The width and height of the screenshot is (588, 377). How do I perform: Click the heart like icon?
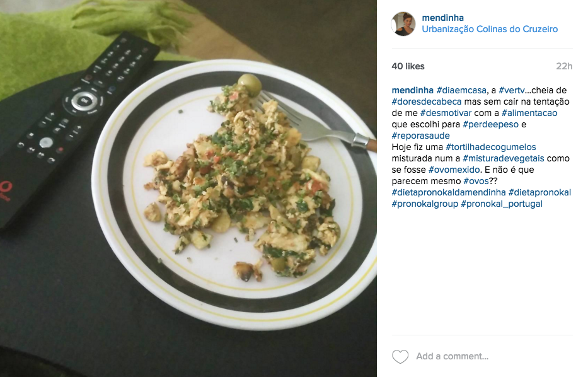click(x=400, y=356)
